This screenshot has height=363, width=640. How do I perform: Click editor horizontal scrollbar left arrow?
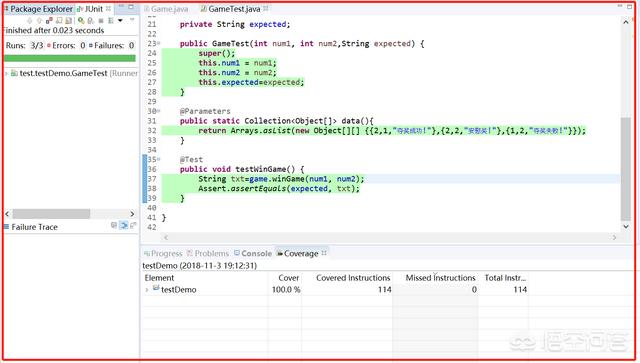tap(166, 237)
